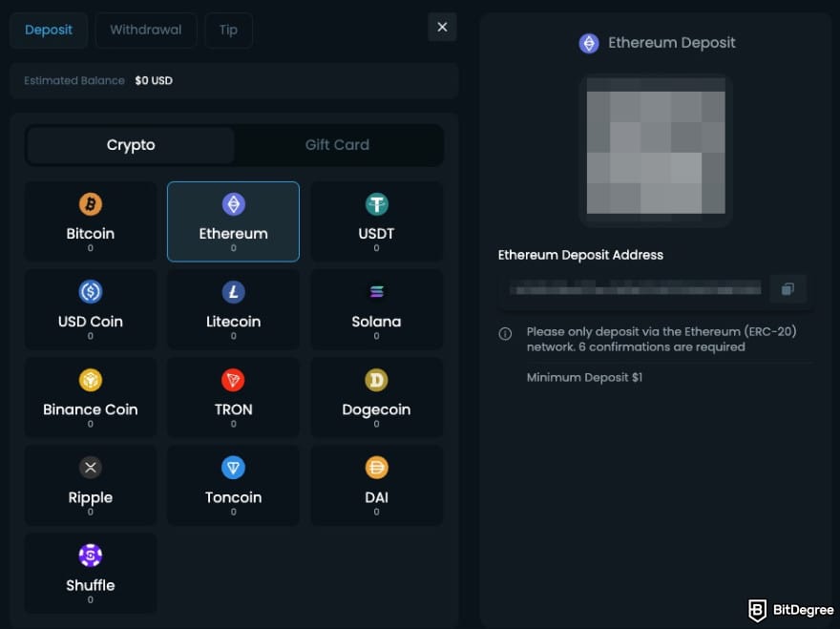Pick the TRON icon
Screen dimensions: 840x629
click(234, 380)
